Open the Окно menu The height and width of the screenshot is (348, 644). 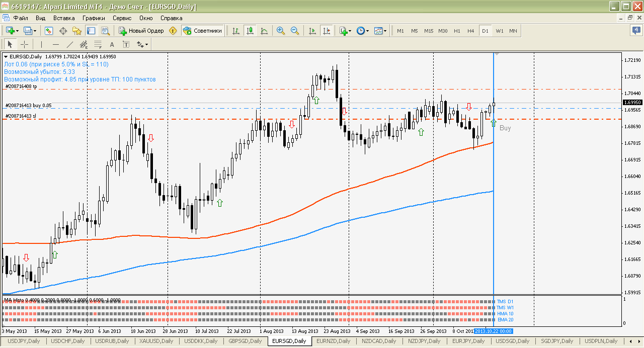146,18
